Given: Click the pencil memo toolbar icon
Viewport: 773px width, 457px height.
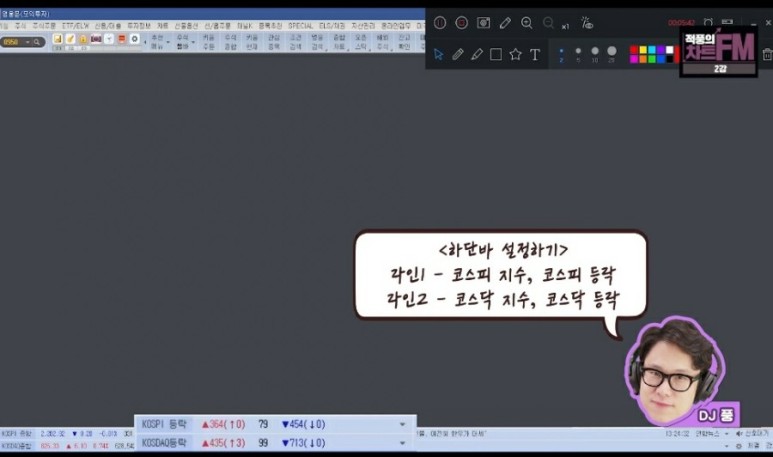Looking at the screenshot, I should tap(70, 39).
